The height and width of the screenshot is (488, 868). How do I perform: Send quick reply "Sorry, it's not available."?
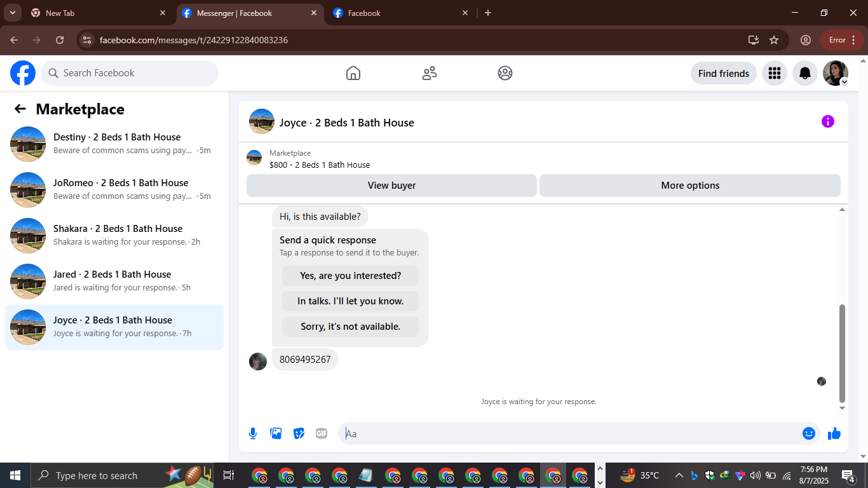[351, 327]
